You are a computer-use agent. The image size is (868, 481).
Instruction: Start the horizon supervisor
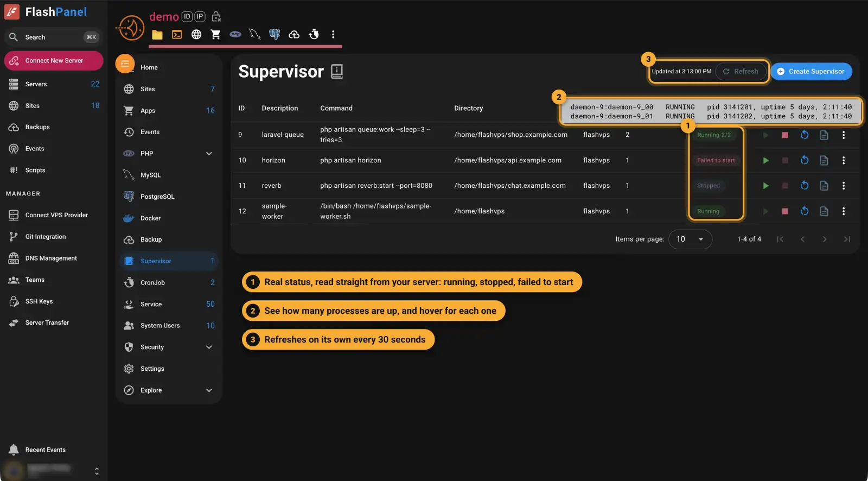pos(765,161)
